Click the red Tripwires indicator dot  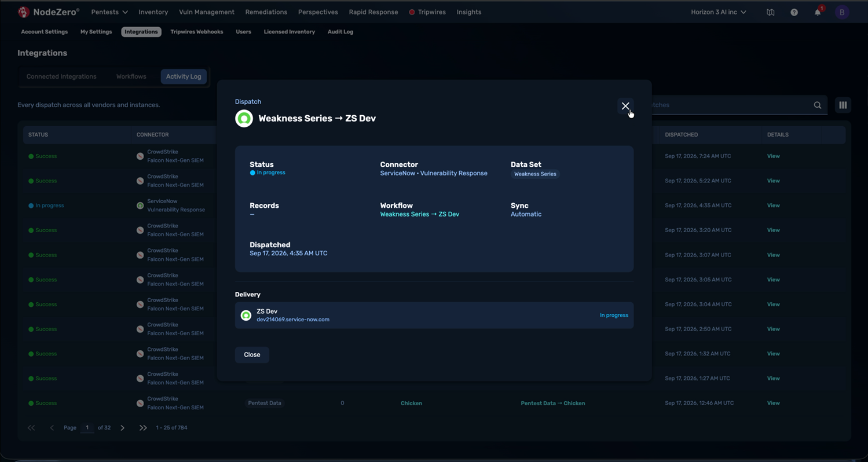[x=412, y=12]
